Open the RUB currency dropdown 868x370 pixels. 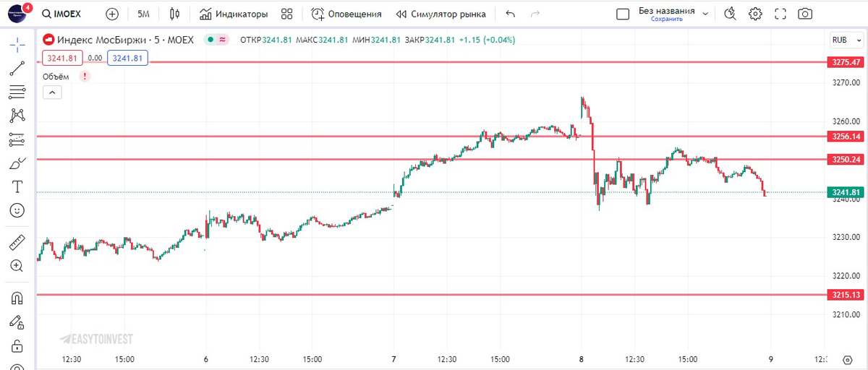coord(843,40)
